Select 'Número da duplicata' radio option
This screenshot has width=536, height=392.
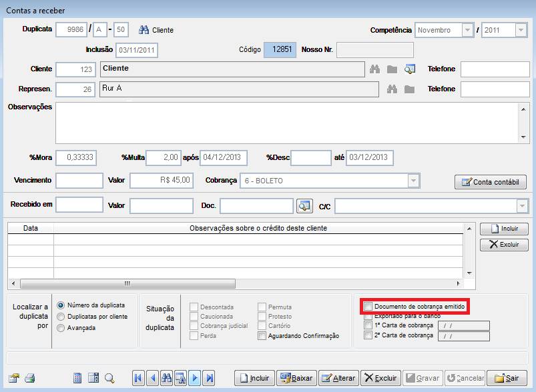point(61,305)
